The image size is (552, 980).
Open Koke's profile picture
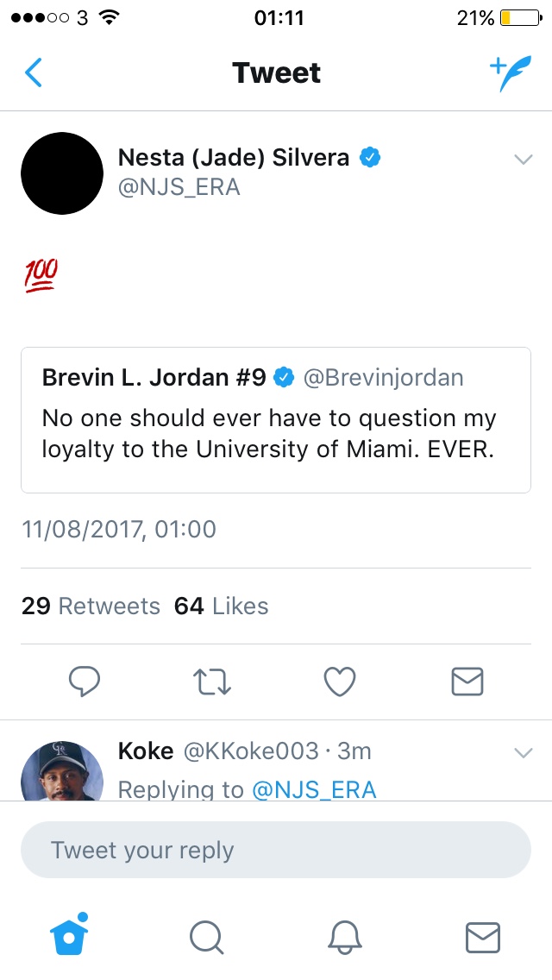click(x=62, y=771)
